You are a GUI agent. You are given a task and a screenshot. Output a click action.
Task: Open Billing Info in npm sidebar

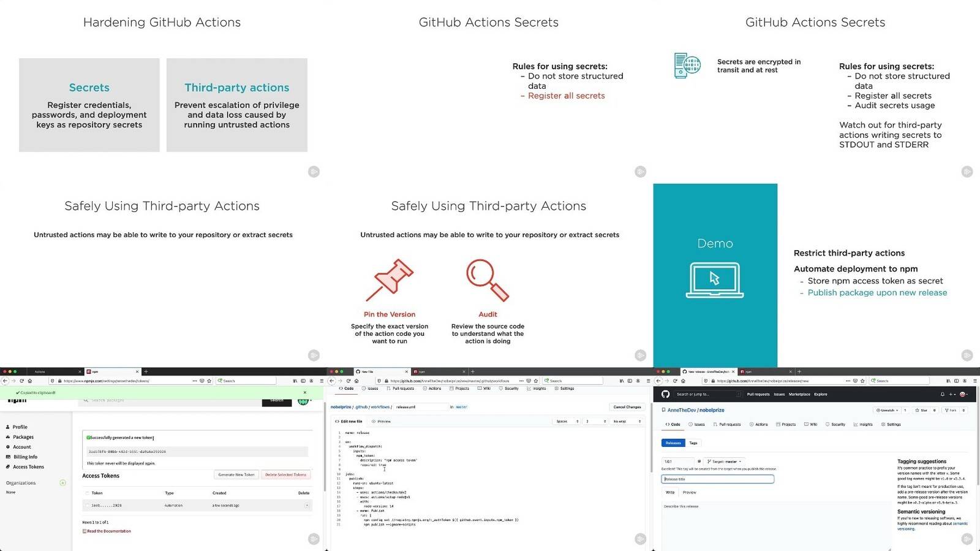click(x=21, y=457)
